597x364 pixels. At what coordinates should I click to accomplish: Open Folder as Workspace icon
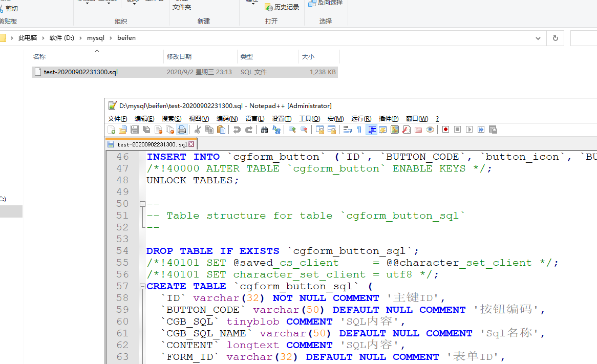pos(418,130)
